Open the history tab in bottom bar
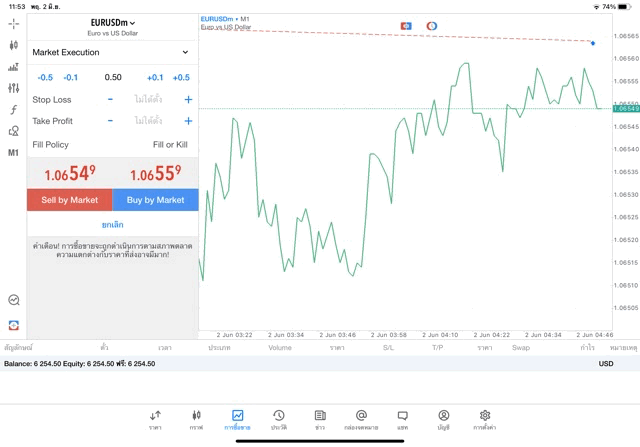This screenshot has height=447, width=640. [279, 420]
